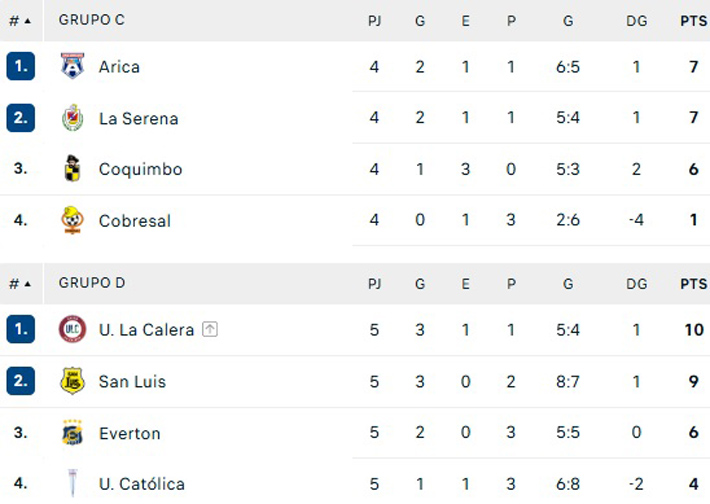Sort Grupo D by position number
Image resolution: width=710 pixels, height=504 pixels.
pyautogui.click(x=19, y=284)
